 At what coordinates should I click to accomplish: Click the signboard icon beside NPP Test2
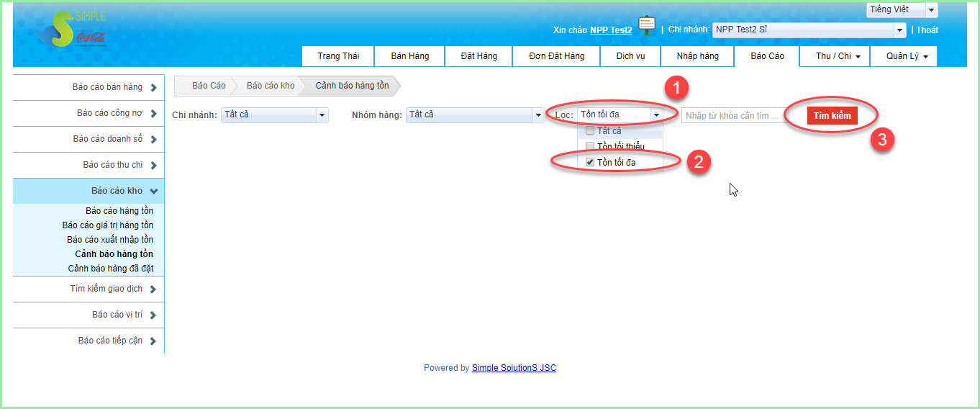coord(646,26)
